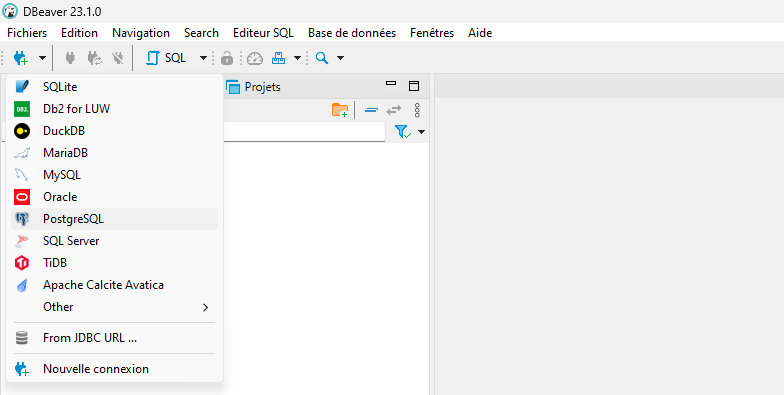The width and height of the screenshot is (784, 395).
Task: Click the database cylinder icon by JDBC URL
Action: click(22, 338)
